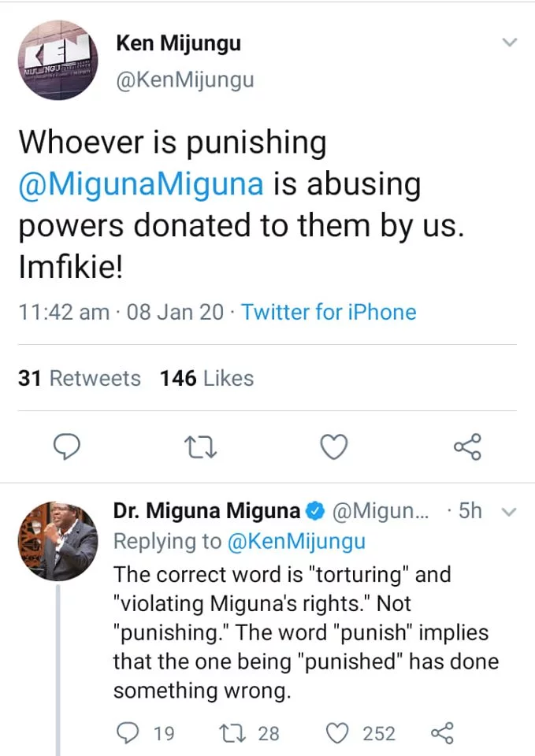This screenshot has width=535, height=756.
Task: Share Ken Mijungu's tweet
Action: (x=466, y=447)
